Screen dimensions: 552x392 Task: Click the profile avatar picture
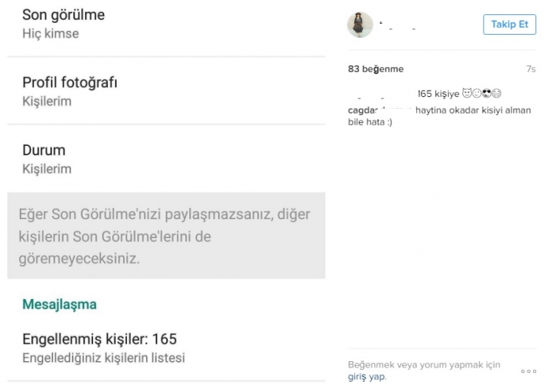(x=360, y=25)
